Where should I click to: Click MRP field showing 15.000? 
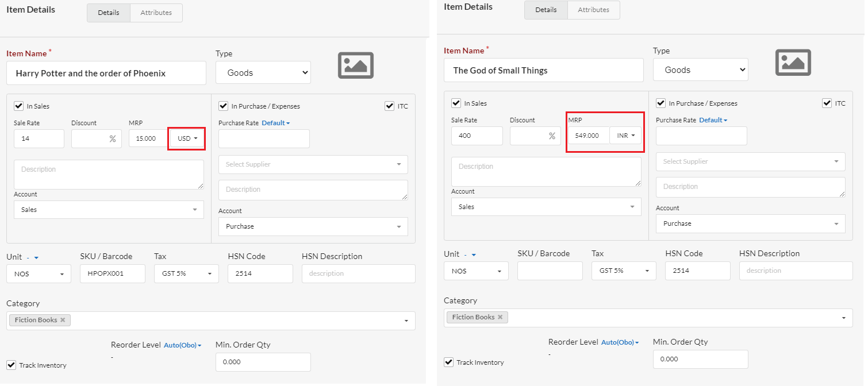[149, 138]
